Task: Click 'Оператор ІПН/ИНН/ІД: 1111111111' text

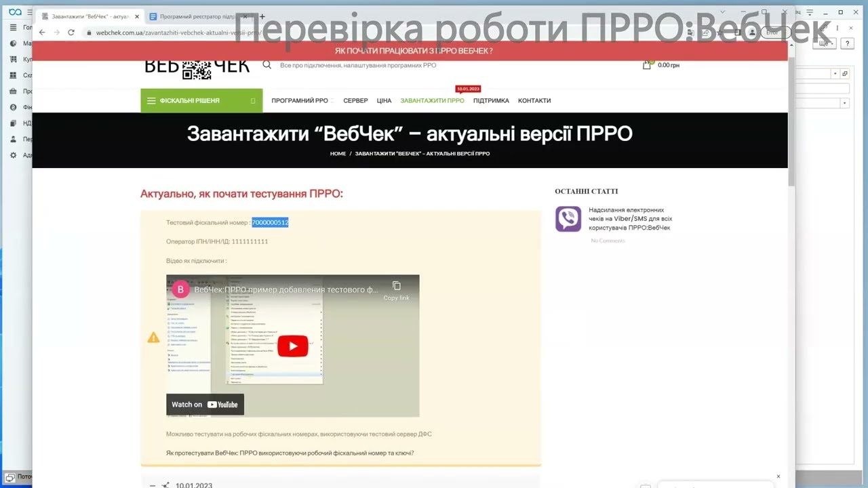Action: 217,241
